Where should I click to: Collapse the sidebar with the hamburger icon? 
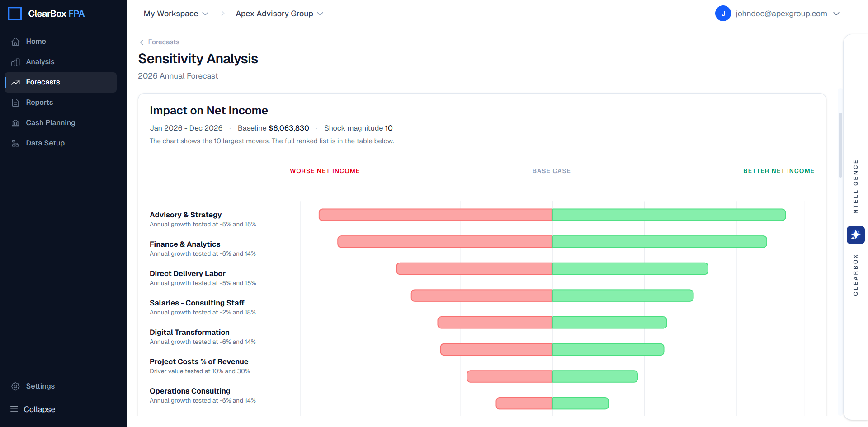pyautogui.click(x=15, y=409)
